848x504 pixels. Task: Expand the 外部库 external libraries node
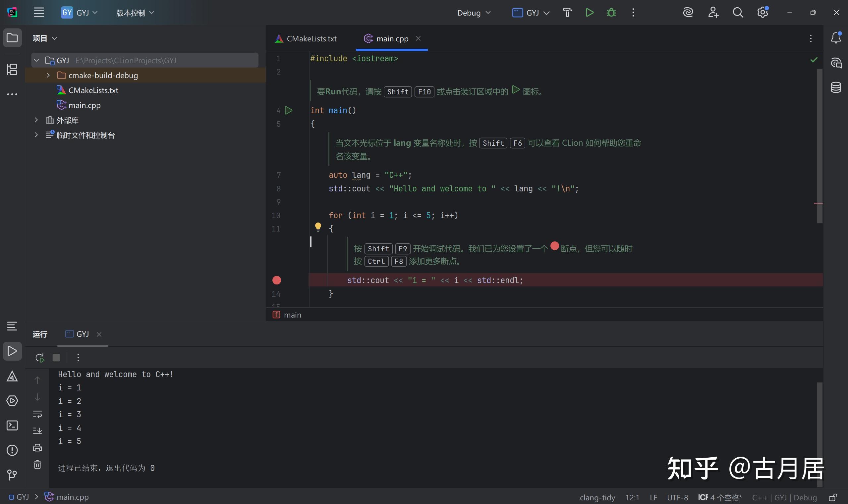36,120
